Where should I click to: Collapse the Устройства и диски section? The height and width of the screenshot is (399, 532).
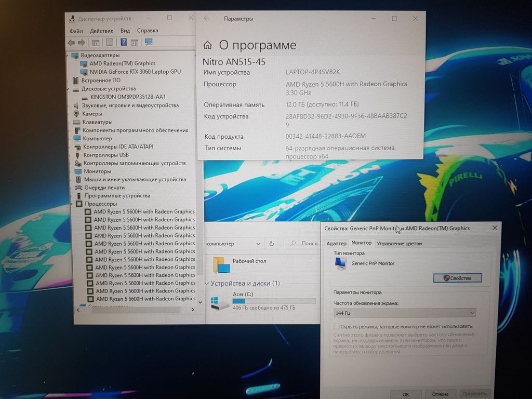[x=208, y=284]
